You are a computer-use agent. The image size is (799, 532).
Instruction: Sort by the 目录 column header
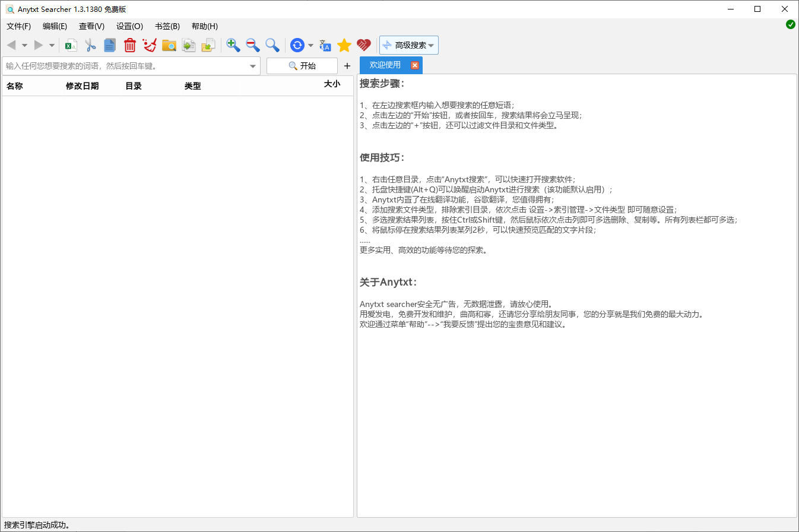[x=134, y=86]
